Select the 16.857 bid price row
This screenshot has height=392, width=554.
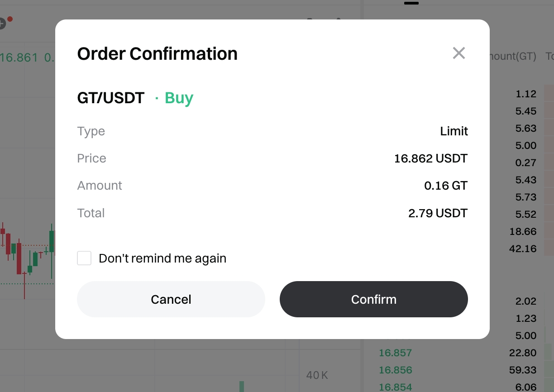tap(395, 353)
